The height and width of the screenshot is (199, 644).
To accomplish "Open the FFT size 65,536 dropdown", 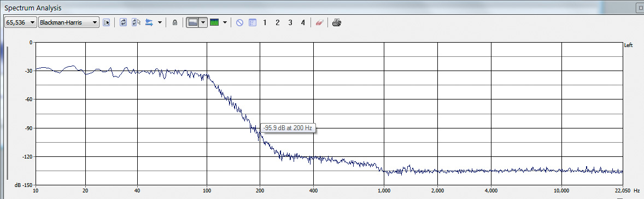I will point(21,22).
